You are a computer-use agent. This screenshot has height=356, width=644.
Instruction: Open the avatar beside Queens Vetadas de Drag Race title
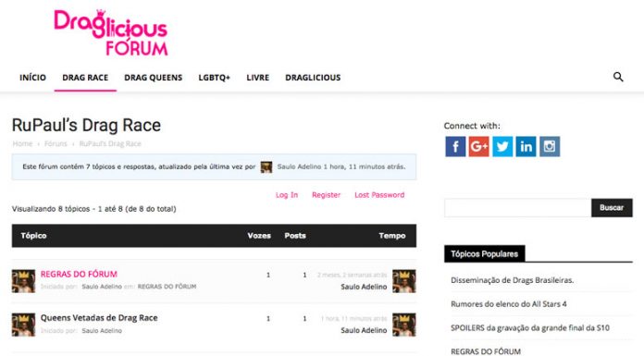click(23, 325)
